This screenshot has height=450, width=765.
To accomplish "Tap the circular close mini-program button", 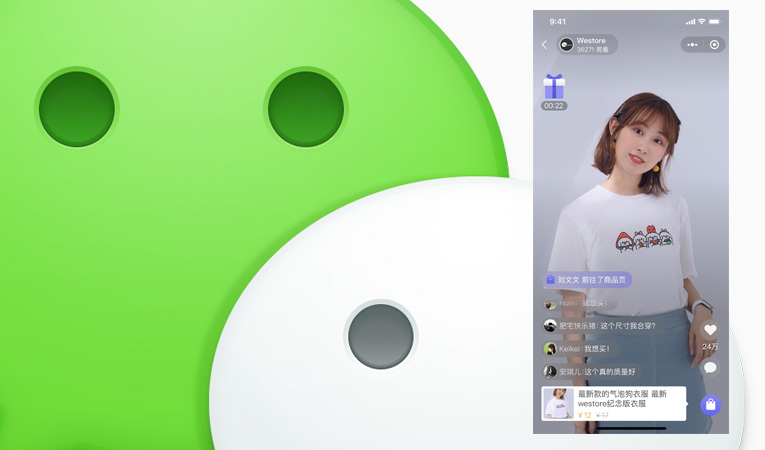I will tap(714, 45).
